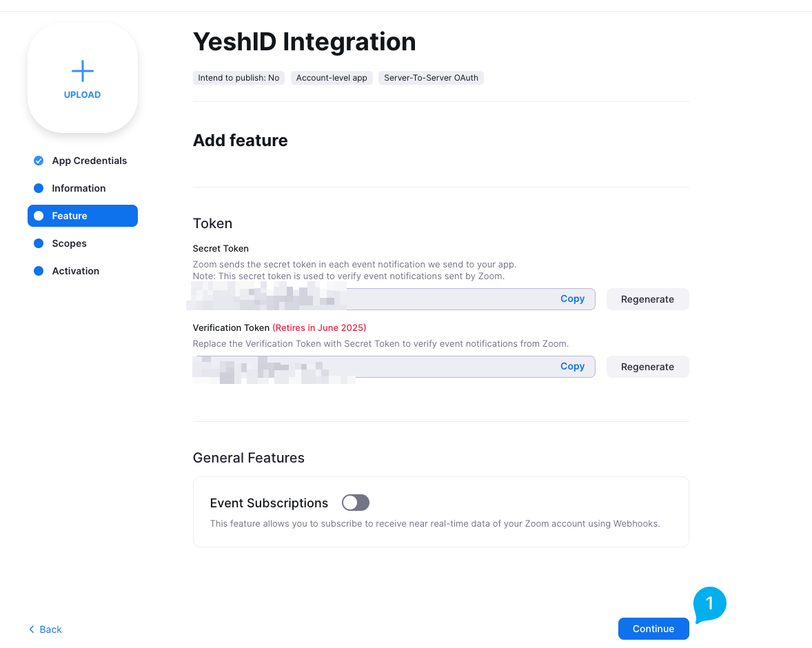Click the white dot beside Feature
This screenshot has height=648, width=812.
tap(39, 216)
